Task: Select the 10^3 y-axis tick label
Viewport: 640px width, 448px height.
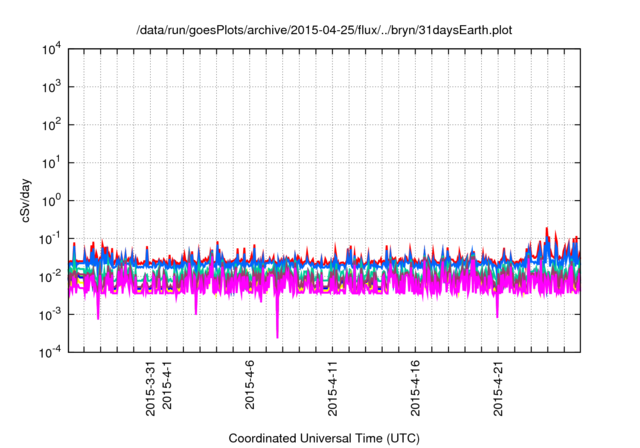Action: click(x=51, y=87)
